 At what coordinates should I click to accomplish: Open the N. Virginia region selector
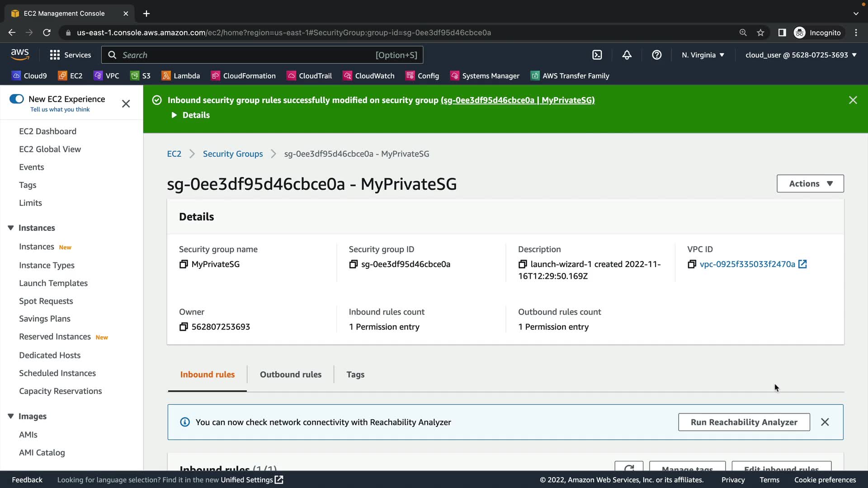point(703,55)
